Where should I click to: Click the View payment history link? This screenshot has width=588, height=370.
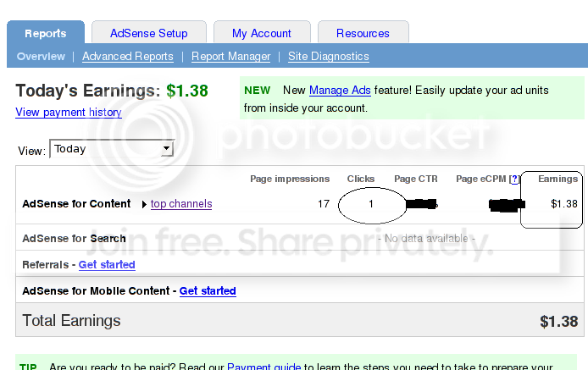tap(69, 112)
